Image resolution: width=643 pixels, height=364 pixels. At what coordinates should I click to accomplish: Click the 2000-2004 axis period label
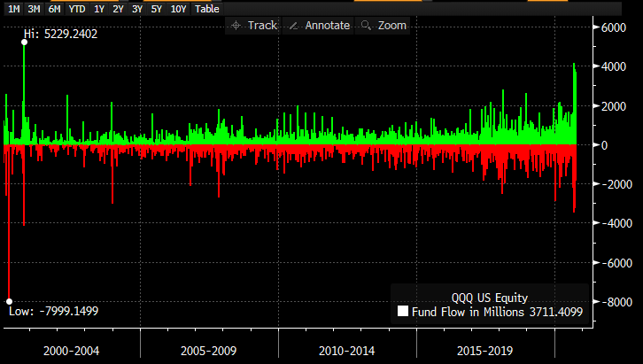[71, 351]
